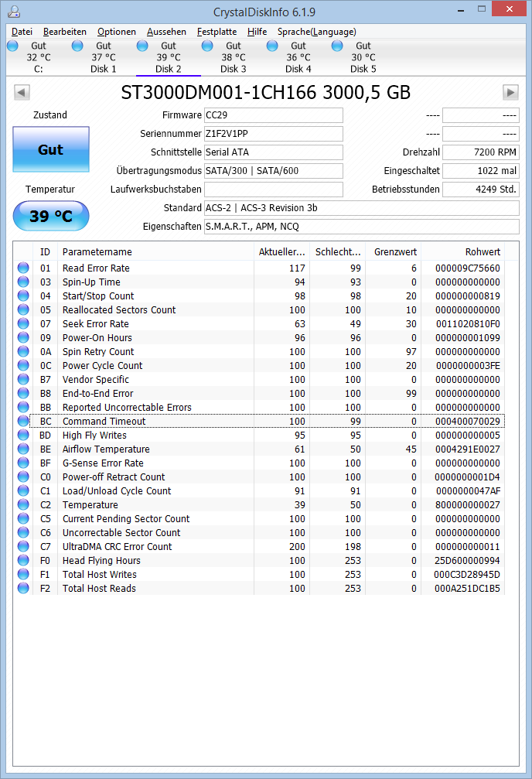
Task: Select the High Fly Writes row text
Action: tap(94, 436)
